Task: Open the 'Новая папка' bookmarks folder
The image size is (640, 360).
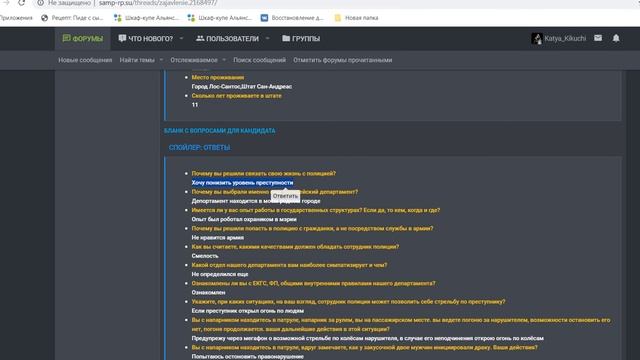Action: point(356,18)
